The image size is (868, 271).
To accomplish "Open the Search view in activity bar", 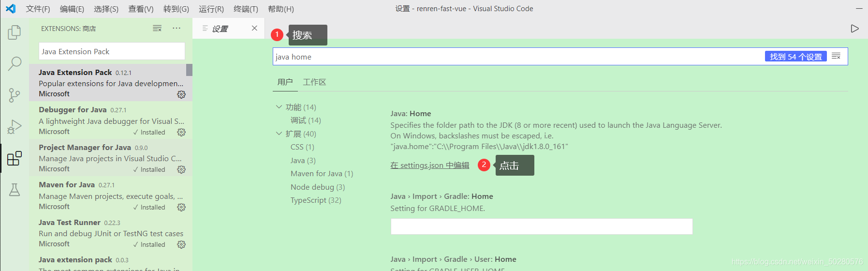I will [15, 63].
